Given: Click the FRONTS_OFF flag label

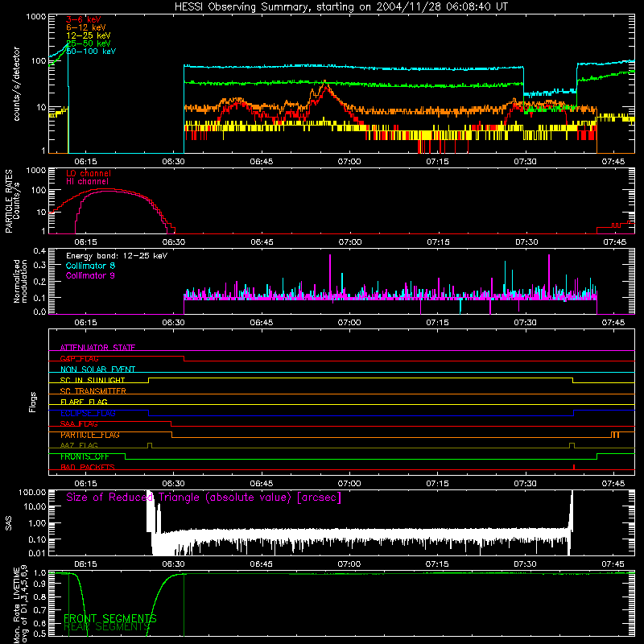Looking at the screenshot, I should point(85,456).
